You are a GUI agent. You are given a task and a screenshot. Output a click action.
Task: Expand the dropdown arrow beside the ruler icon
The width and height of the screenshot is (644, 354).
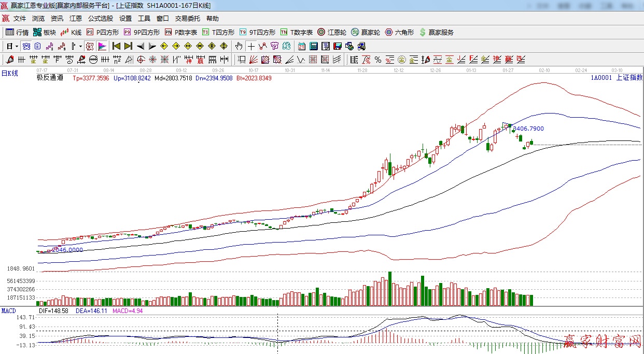[x=80, y=46]
